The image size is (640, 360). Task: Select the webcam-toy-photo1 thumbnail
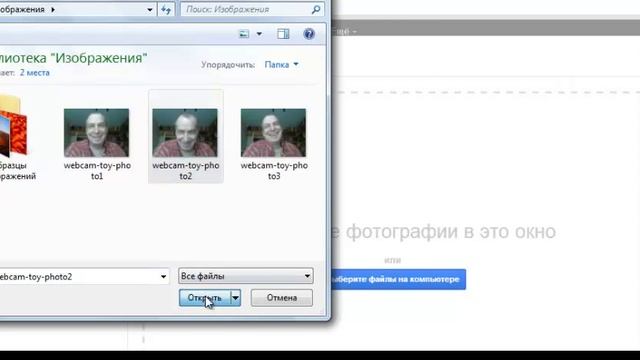96,133
